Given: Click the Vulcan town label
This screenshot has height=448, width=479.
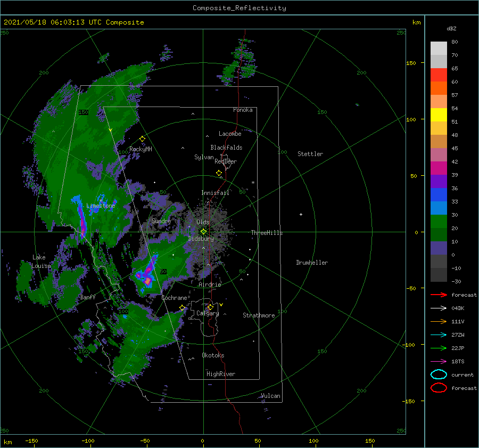Looking at the screenshot, I should 271,396.
